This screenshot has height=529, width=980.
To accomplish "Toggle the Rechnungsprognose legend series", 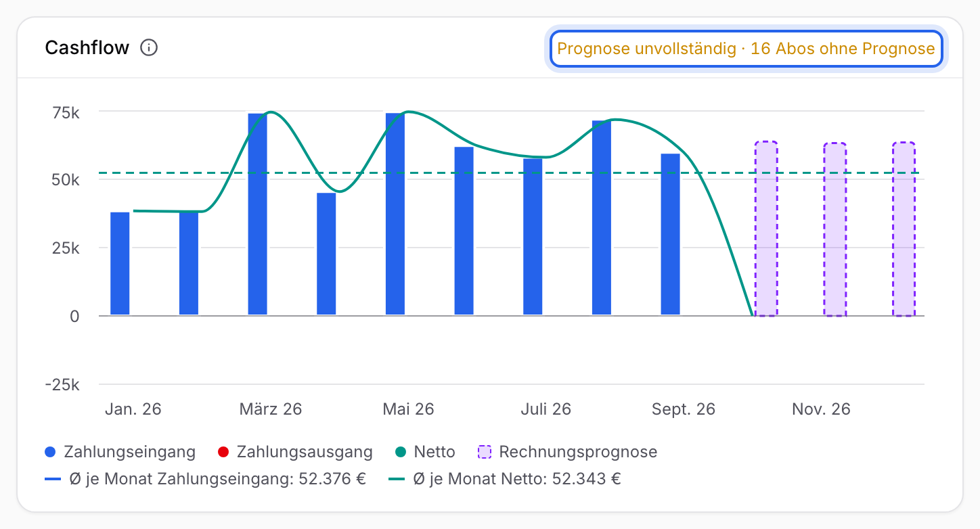I will pyautogui.click(x=567, y=452).
